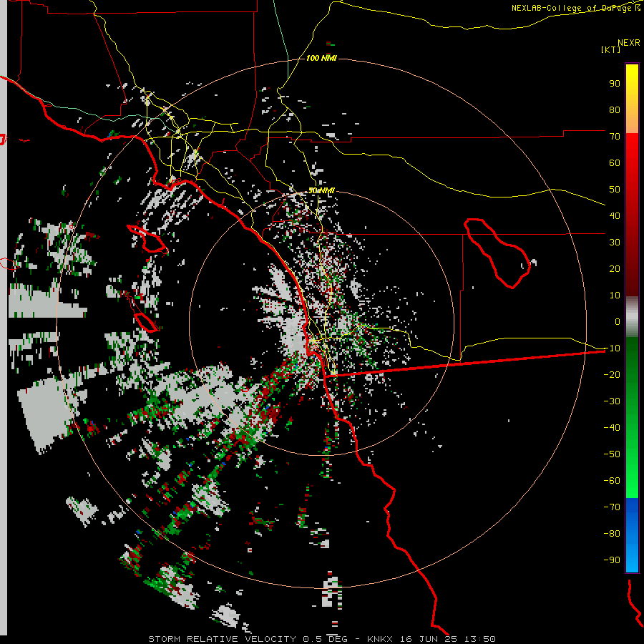Click the 20 value on velocity legend
Viewport: 644px width, 644px height.
[x=615, y=268]
